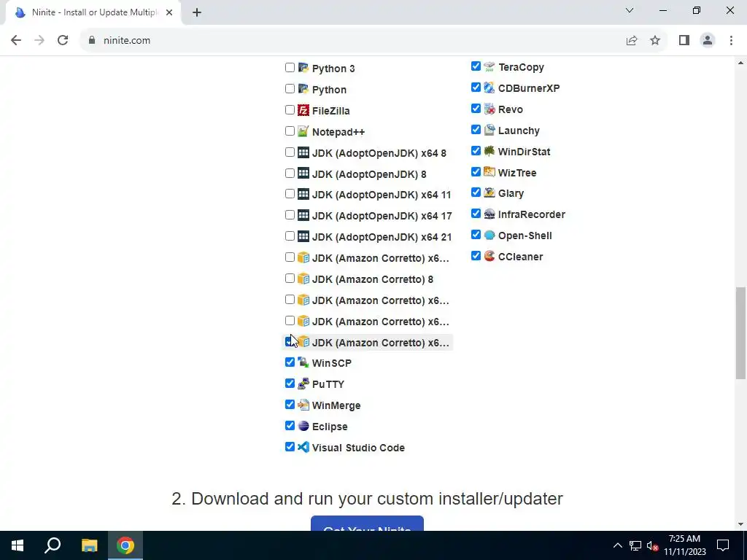747x560 pixels.
Task: Click the WinSCP app icon
Action: pyautogui.click(x=303, y=362)
